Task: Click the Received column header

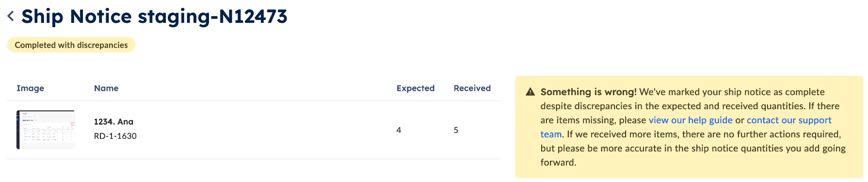Action: point(472,88)
